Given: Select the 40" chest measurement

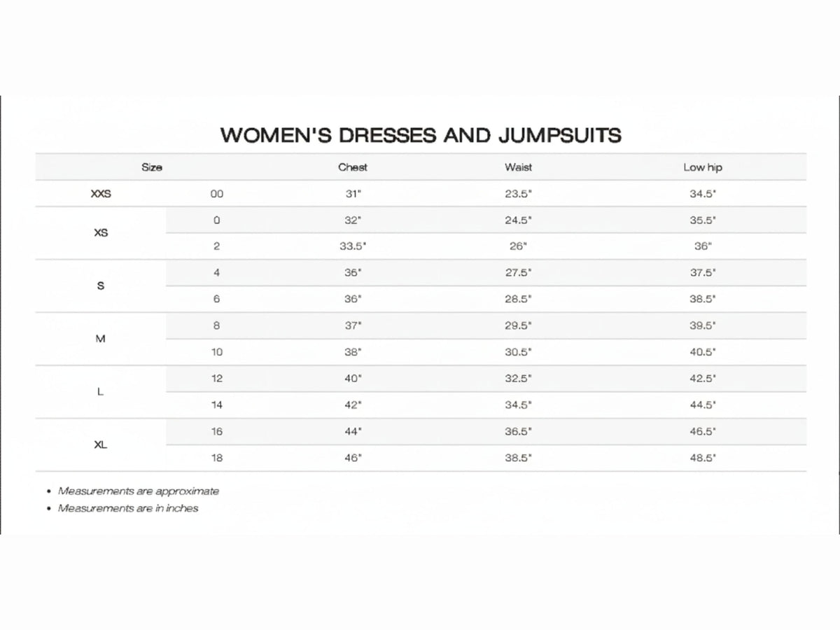Looking at the screenshot, I should [353, 379].
